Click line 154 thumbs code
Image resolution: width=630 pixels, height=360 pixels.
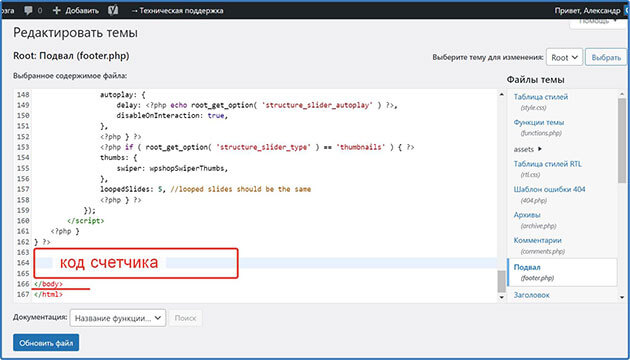coord(119,158)
